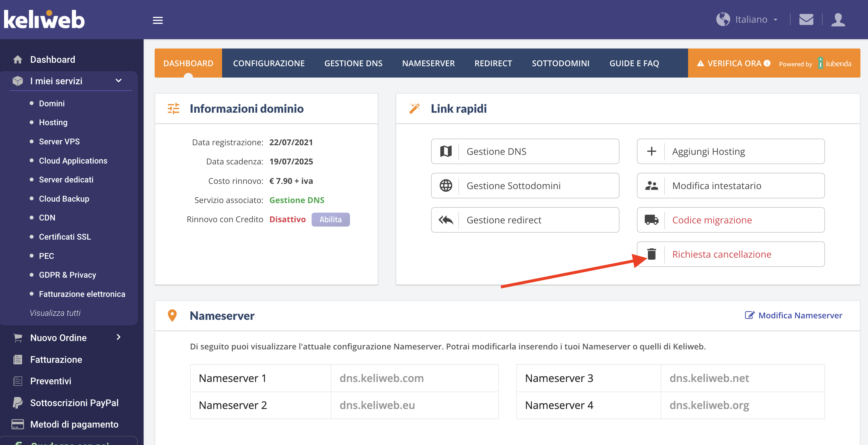Click Aggiungi Hosting quick link

(x=730, y=151)
